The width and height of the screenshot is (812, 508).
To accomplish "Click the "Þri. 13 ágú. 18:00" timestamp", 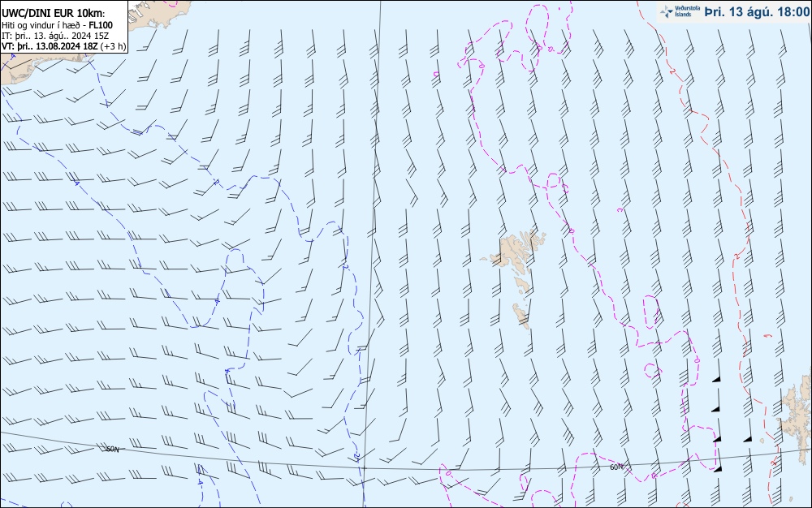I will coord(756,11).
